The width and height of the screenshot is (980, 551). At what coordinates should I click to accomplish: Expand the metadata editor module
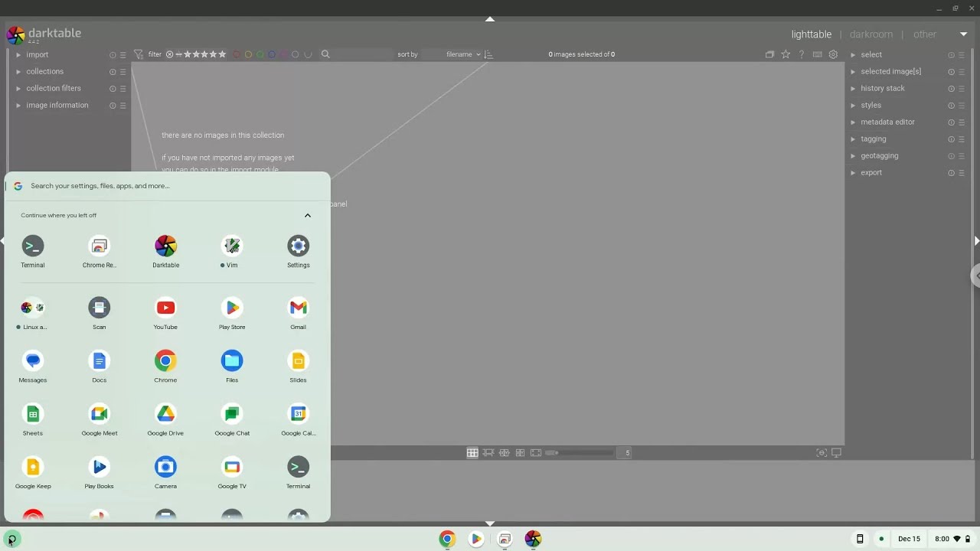coord(887,122)
